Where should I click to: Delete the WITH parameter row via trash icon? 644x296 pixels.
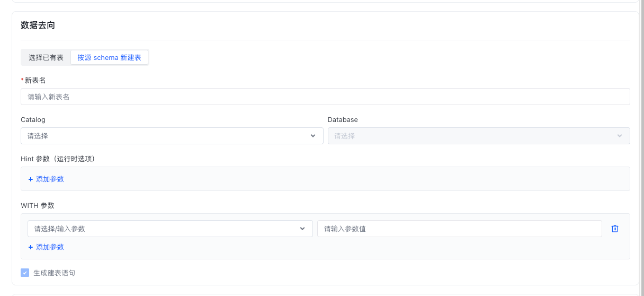(615, 229)
